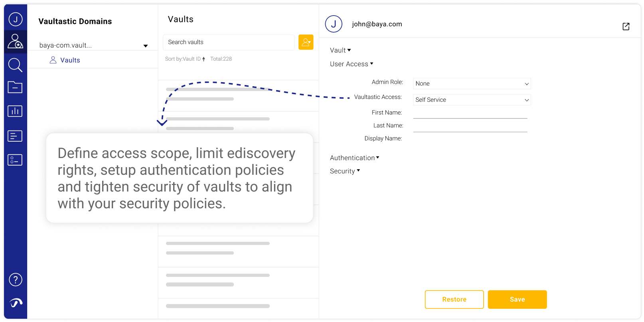Expand the baya-com.vault domain selector
This screenshot has width=644, height=322.
[145, 45]
